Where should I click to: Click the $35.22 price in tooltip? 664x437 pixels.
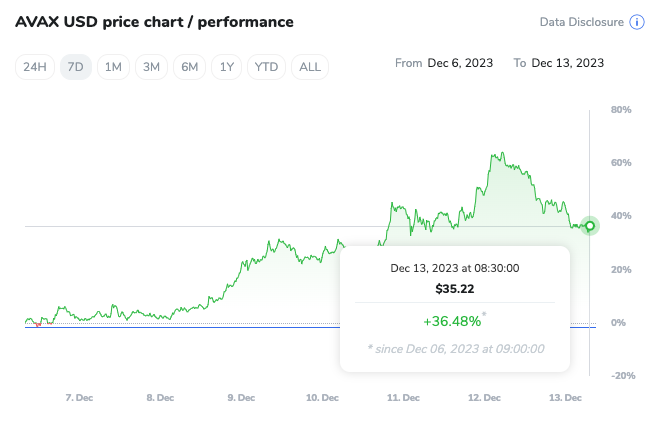454,288
